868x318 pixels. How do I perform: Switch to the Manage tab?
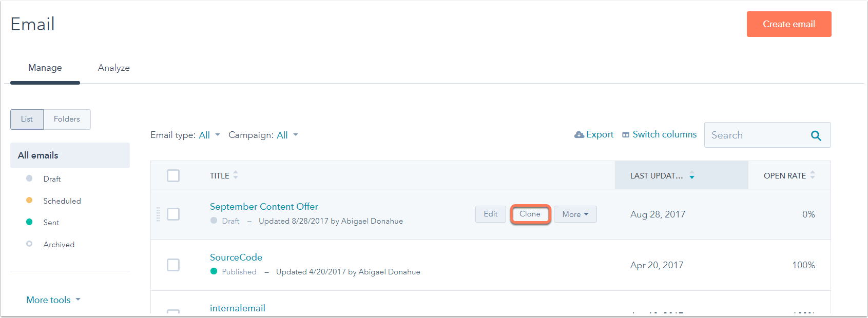(45, 68)
